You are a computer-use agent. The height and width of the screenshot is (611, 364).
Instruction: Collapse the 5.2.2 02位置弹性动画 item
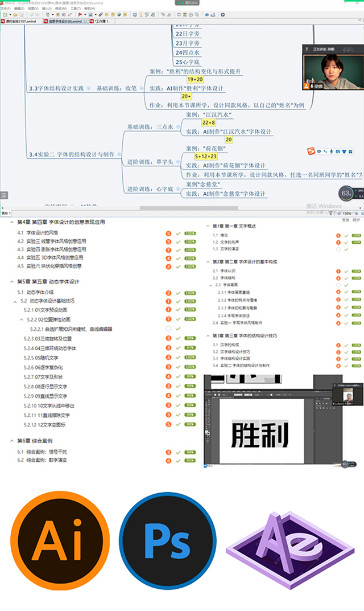click(22, 319)
